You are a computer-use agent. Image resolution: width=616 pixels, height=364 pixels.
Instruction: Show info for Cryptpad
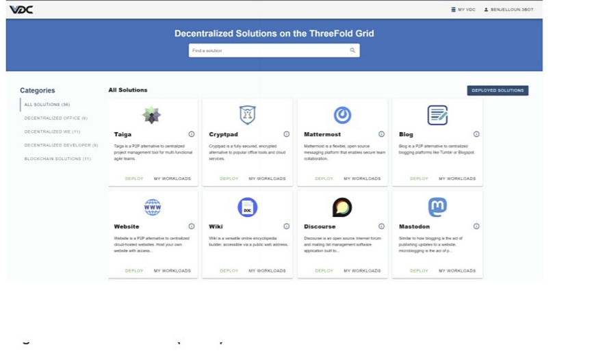(286, 134)
